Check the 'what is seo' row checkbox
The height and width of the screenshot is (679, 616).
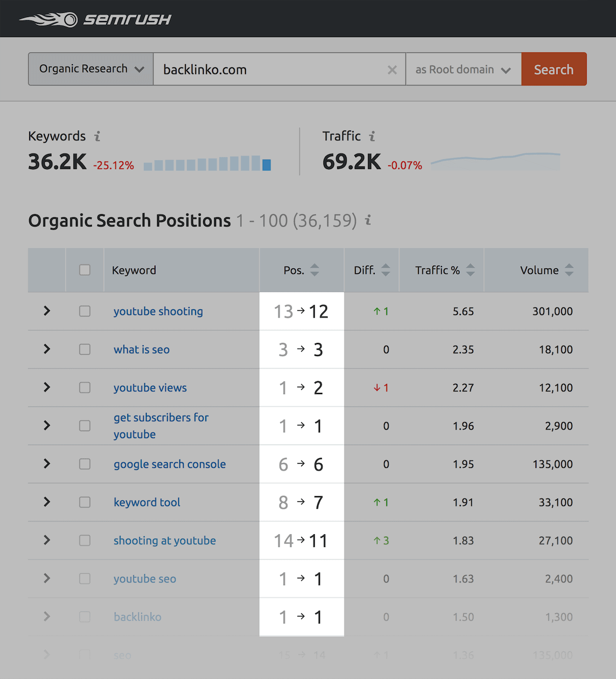click(85, 349)
